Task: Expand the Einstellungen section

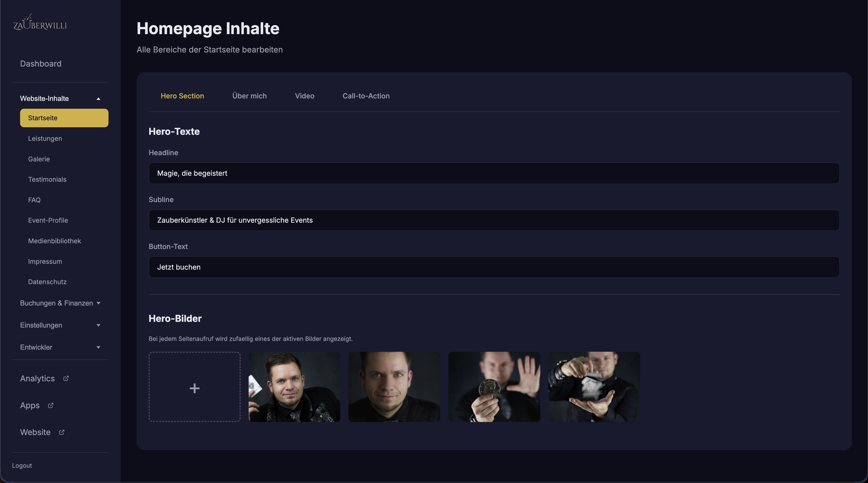Action: 98,325
